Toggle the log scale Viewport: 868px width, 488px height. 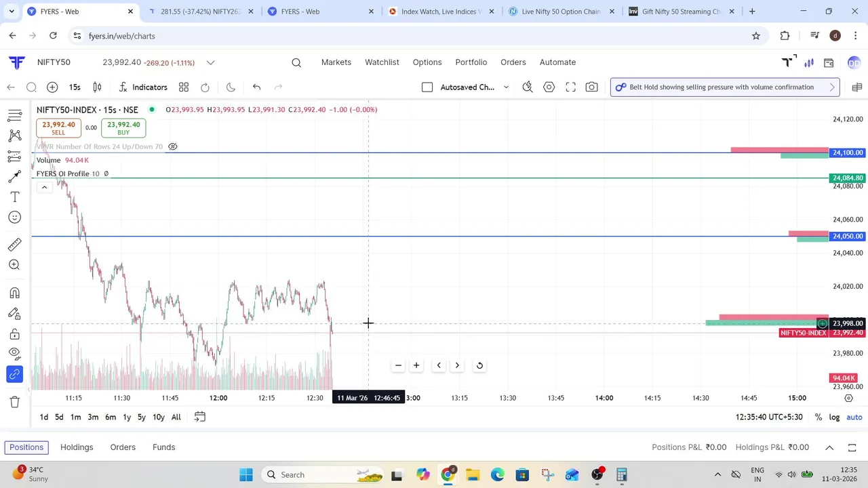pyautogui.click(x=834, y=417)
